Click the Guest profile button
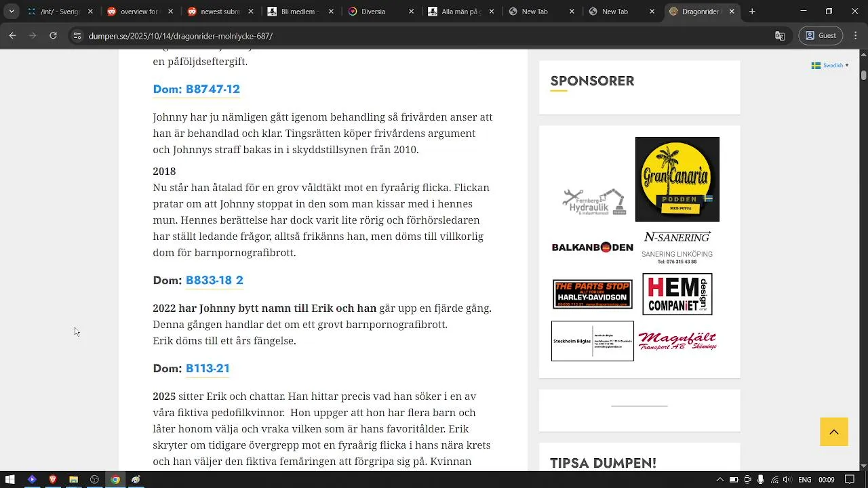This screenshot has width=868, height=488. [821, 36]
